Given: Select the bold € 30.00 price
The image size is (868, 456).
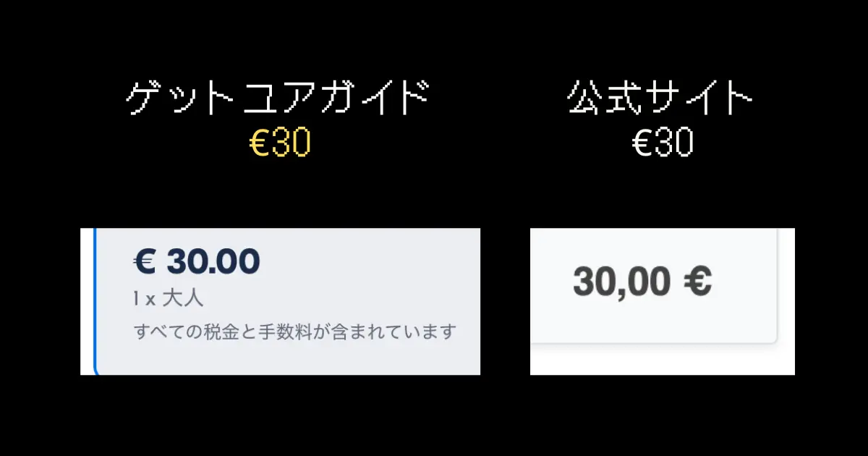Looking at the screenshot, I should click(197, 262).
